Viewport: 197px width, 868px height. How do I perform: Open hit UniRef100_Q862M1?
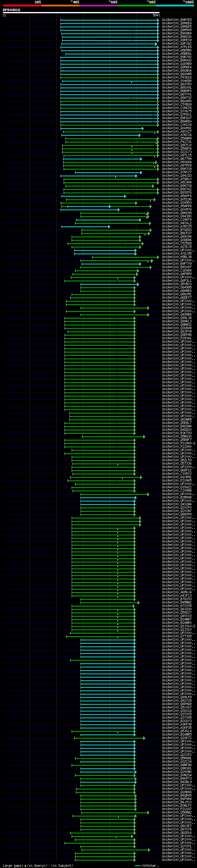pos(177,294)
